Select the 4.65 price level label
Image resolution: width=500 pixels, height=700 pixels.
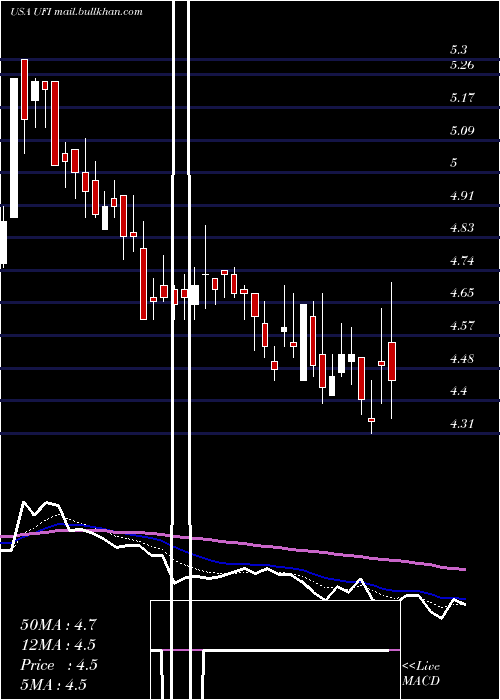462,293
